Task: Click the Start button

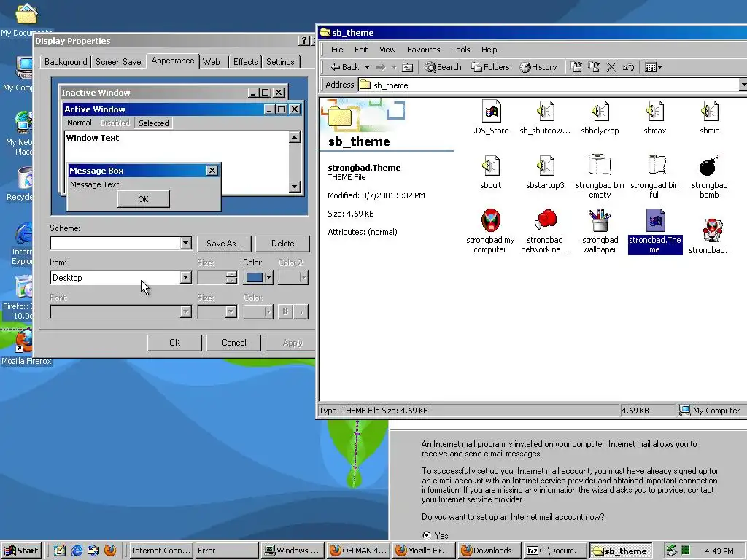Action: point(21,551)
